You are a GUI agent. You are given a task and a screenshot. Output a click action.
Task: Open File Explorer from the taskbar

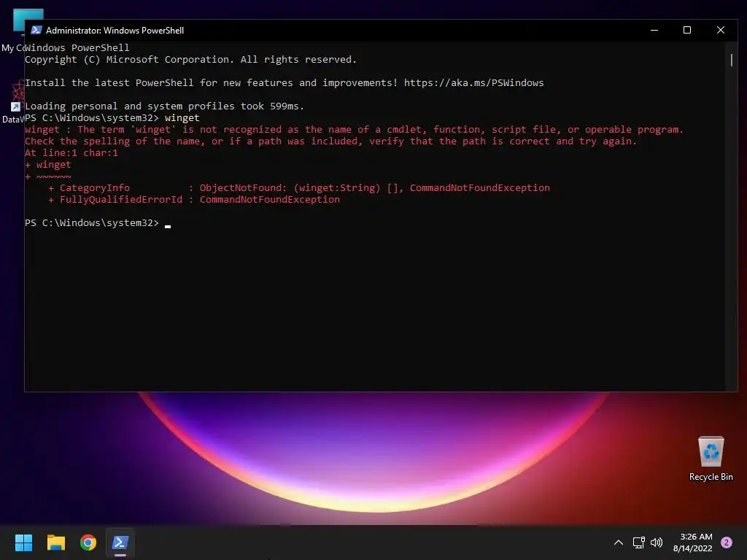pyautogui.click(x=55, y=542)
